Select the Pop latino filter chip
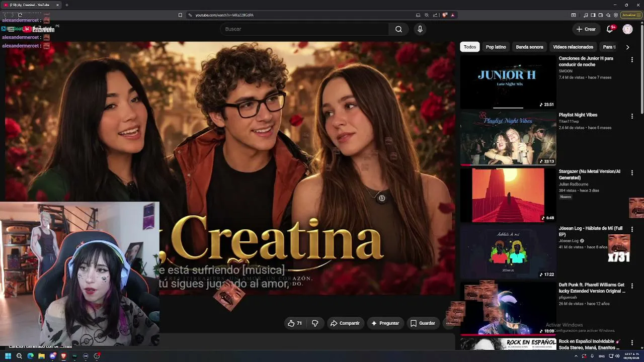 (496, 47)
